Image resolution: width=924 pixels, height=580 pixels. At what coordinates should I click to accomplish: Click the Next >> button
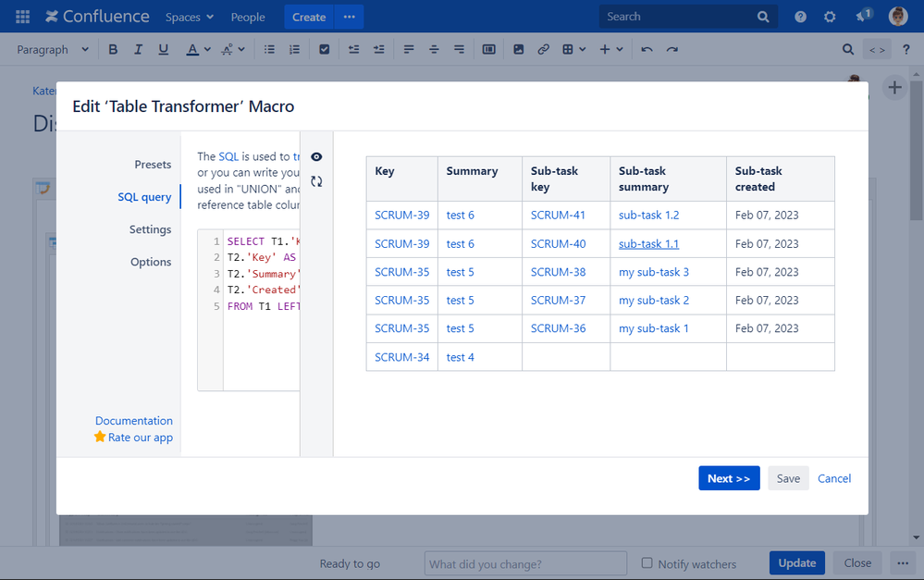pos(729,478)
